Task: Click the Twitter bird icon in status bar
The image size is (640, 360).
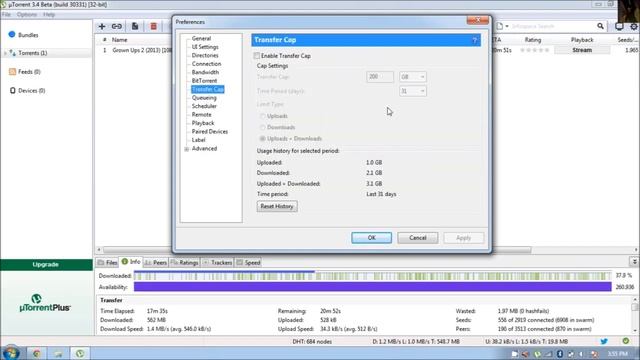Action: tap(604, 341)
